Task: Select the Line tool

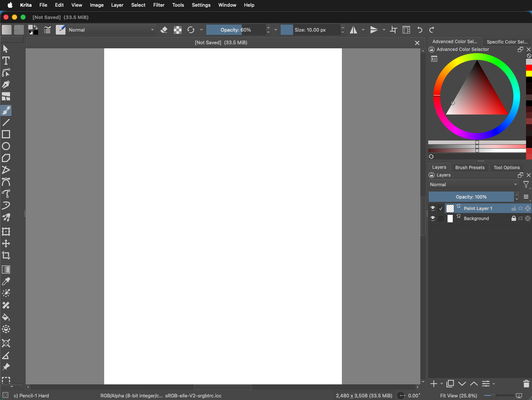Action: 6,122
